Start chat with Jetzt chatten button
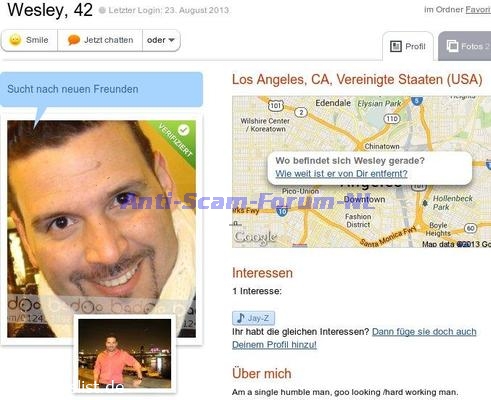The width and height of the screenshot is (491, 400). (100, 40)
